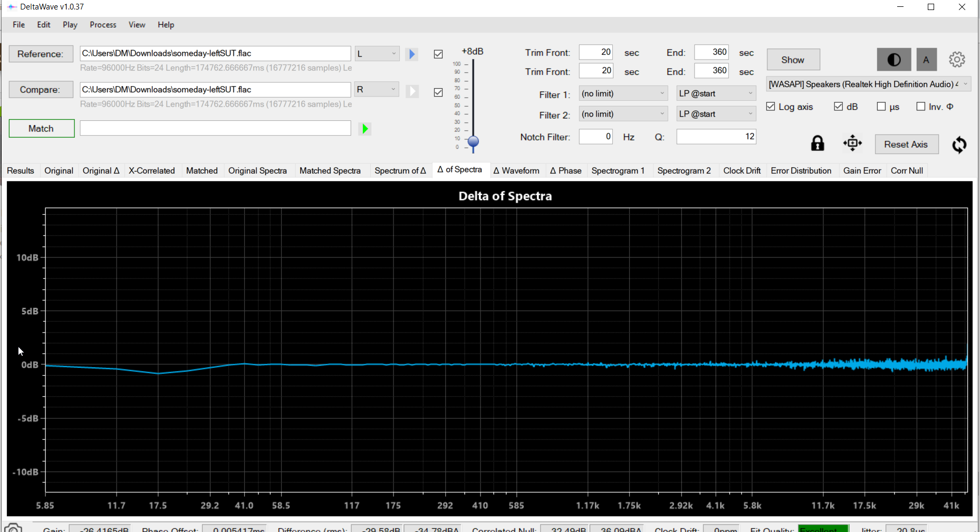The width and height of the screenshot is (980, 532).
Task: Play the matched result with green arrow
Action: coord(365,129)
